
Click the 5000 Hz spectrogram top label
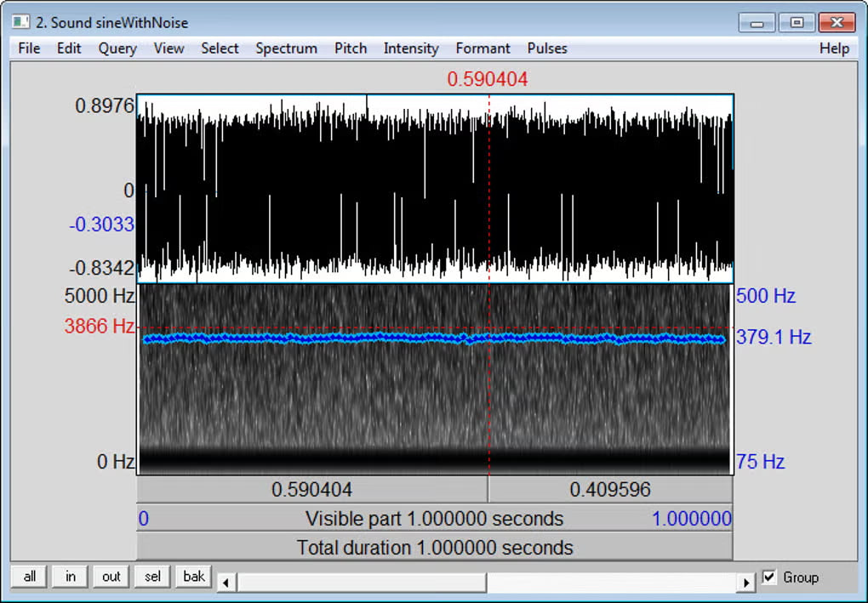[x=99, y=296]
